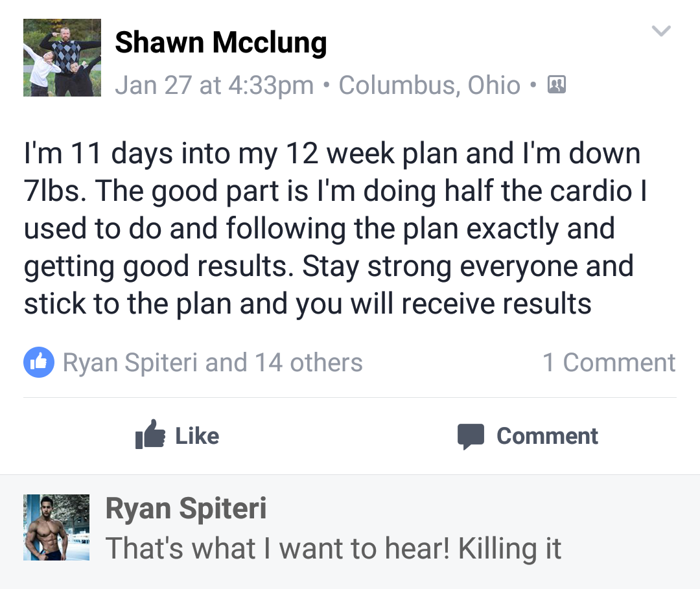Click the word '7lbs' in the post
The image size is (700, 589).
click(x=53, y=191)
